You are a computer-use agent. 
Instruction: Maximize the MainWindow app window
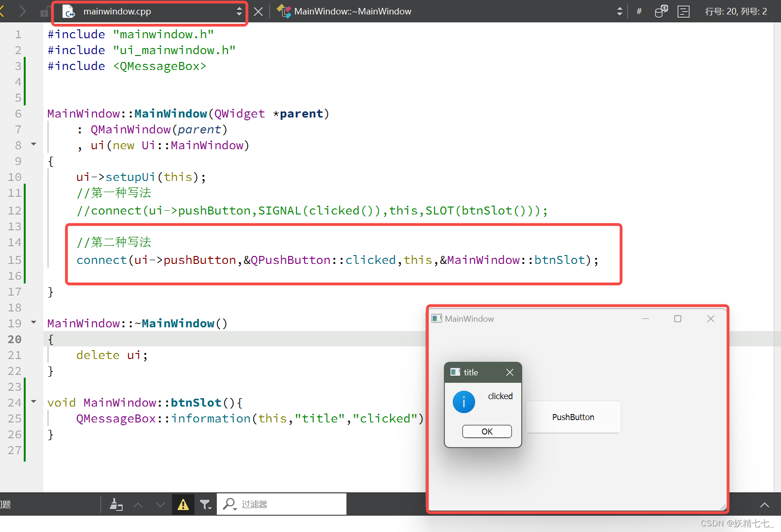[x=677, y=318]
